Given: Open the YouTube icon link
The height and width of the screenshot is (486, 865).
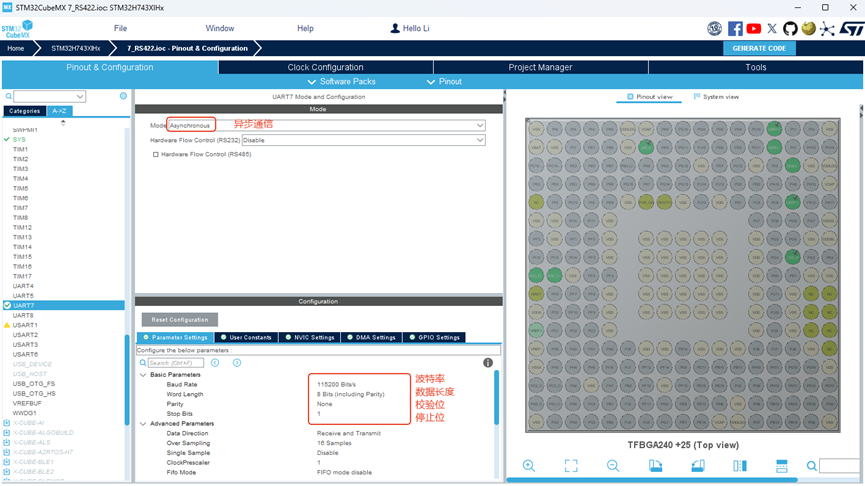Looking at the screenshot, I should [754, 29].
